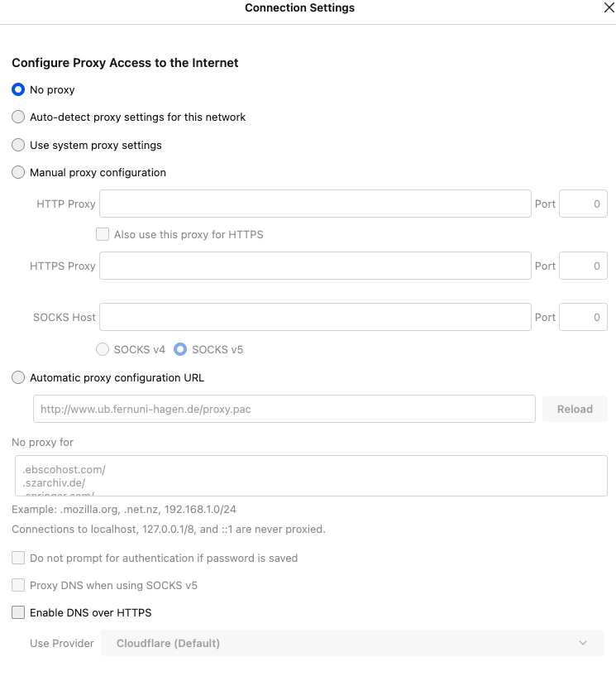Image resolution: width=616 pixels, height=681 pixels.
Task: Click the proxy.pac URL input field
Action: [x=284, y=409]
